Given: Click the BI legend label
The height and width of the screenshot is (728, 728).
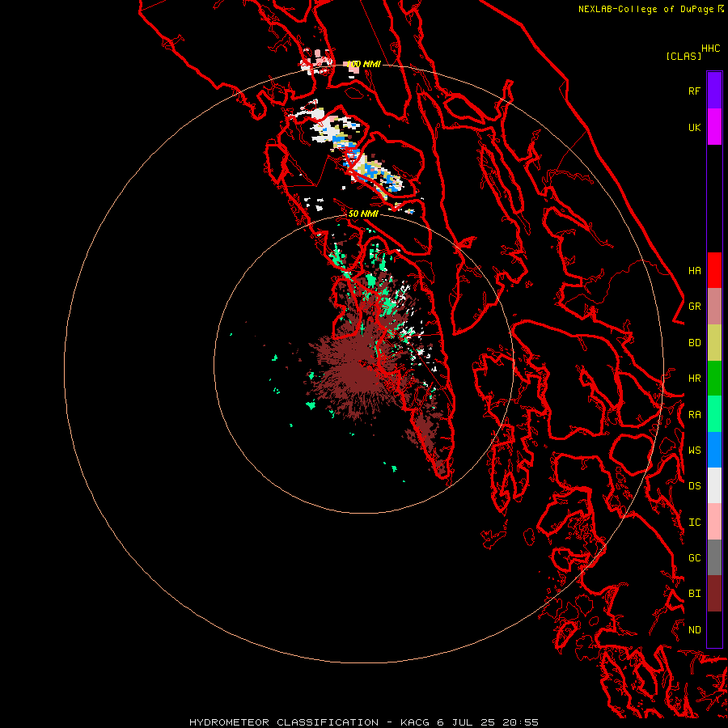Looking at the screenshot, I should tap(694, 594).
